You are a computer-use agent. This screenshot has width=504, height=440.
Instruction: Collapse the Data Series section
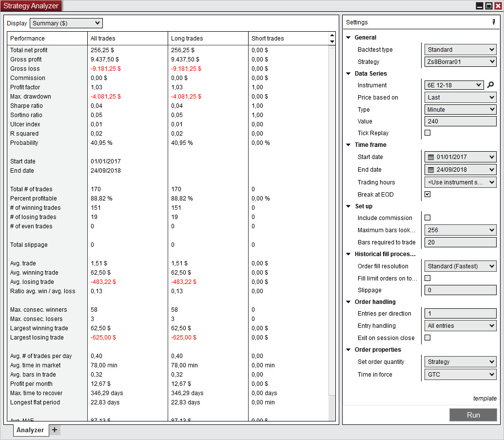tap(349, 74)
